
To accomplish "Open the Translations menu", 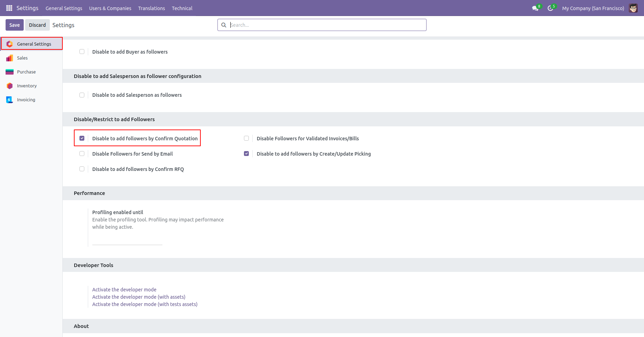I will coord(152,8).
